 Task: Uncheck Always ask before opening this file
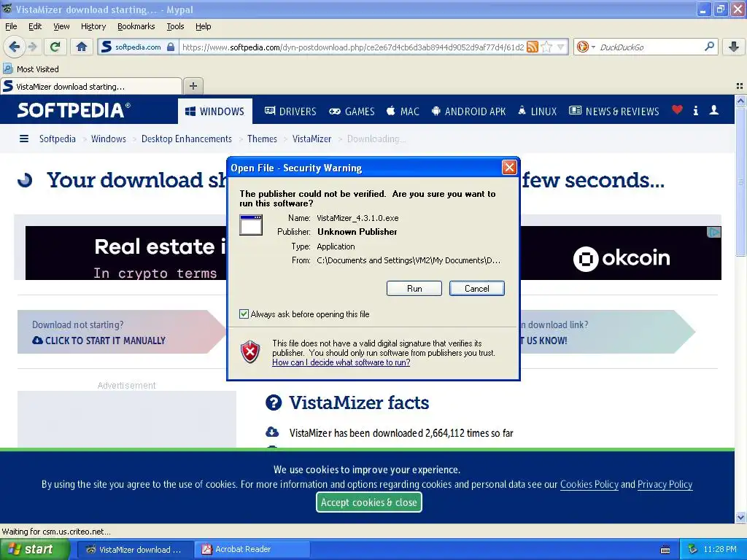tap(244, 314)
